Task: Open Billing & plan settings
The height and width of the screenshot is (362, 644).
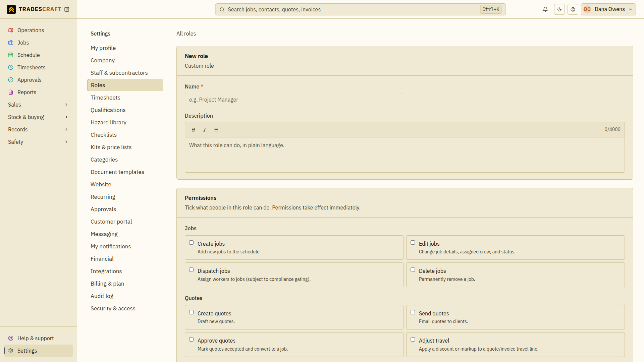Action: [x=125, y=284]
